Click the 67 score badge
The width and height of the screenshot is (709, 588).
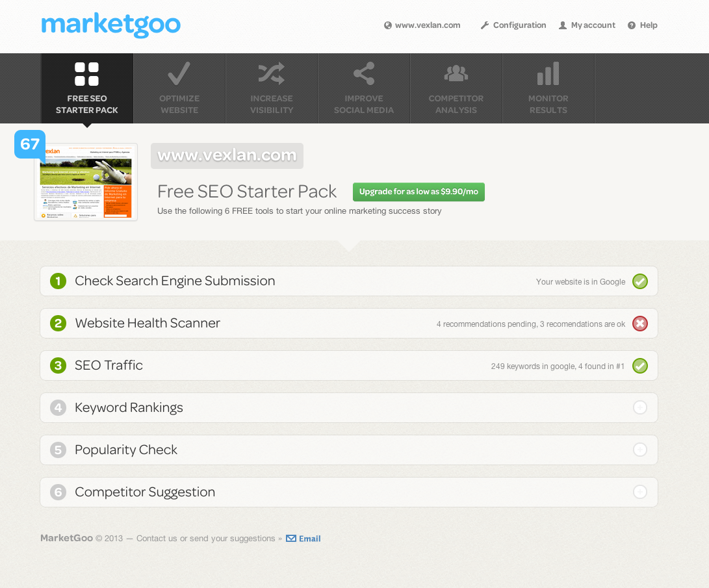pyautogui.click(x=30, y=144)
